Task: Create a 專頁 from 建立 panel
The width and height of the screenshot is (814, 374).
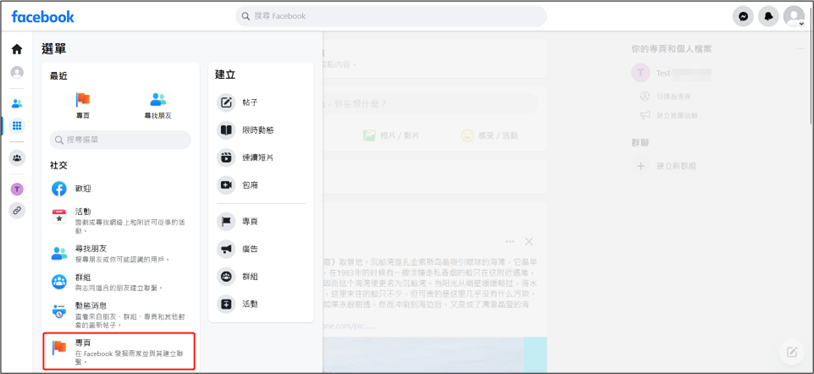Action: click(261, 221)
